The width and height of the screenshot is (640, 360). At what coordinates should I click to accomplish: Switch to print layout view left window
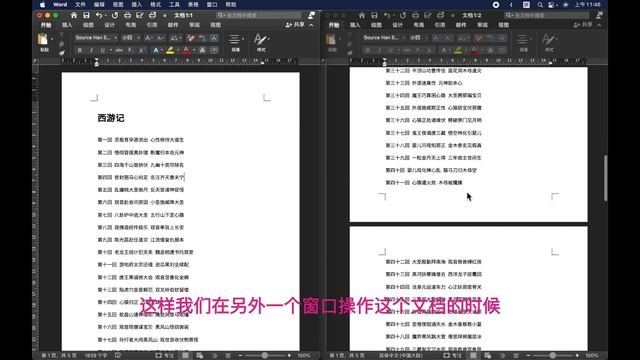pos(185,356)
